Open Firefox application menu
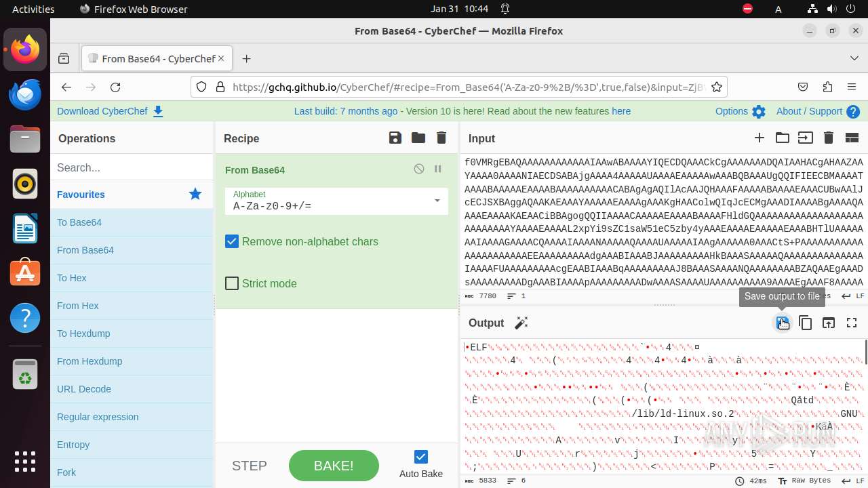 (x=852, y=87)
